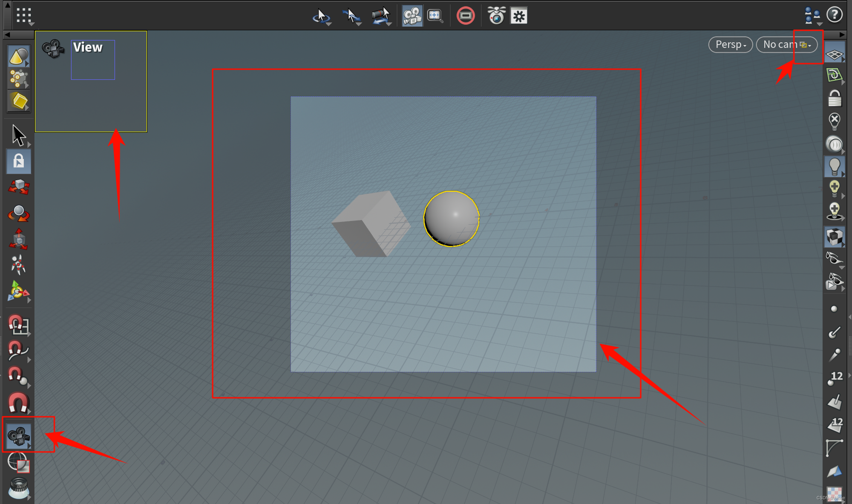Select the inspect magnifier tool at bottom-left
Viewport: 852px width, 504px height.
click(x=19, y=488)
